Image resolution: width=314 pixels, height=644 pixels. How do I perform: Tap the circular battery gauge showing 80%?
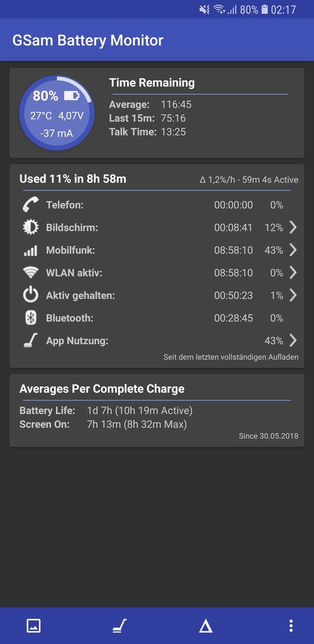57,113
